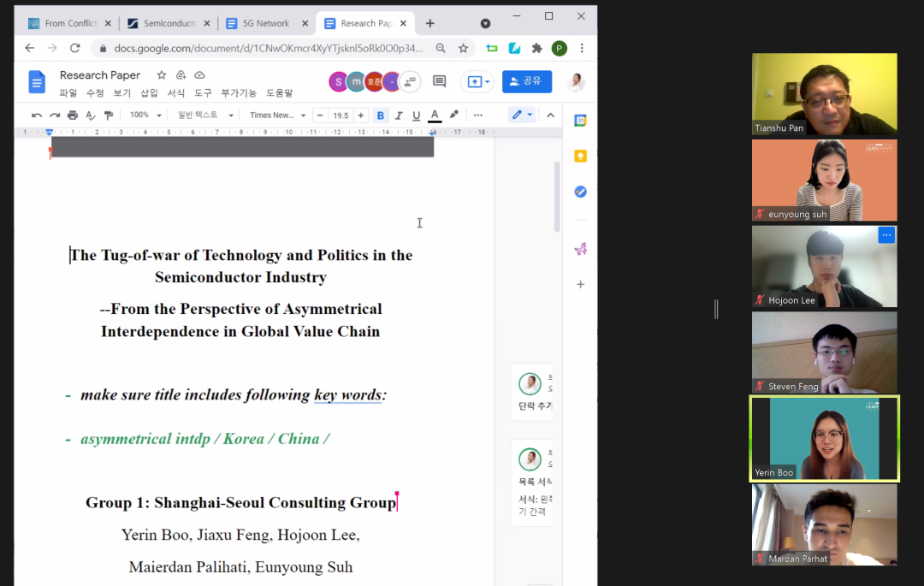Viewport: 924px width, 586px height.
Task: Close the Research Paper browser tab
Action: point(403,23)
